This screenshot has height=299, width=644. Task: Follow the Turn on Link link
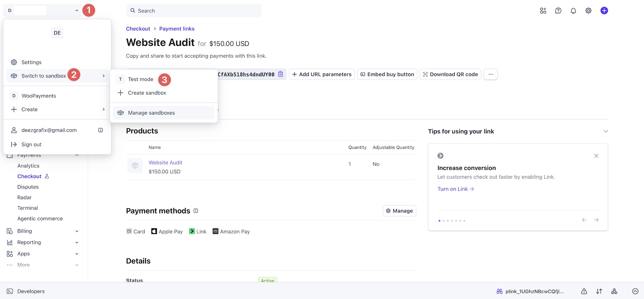[x=455, y=189]
